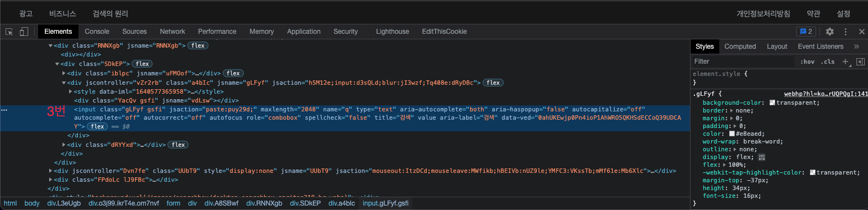Switch to the Console tab
Image resolution: width=868 pixels, height=210 pixels.
(97, 32)
